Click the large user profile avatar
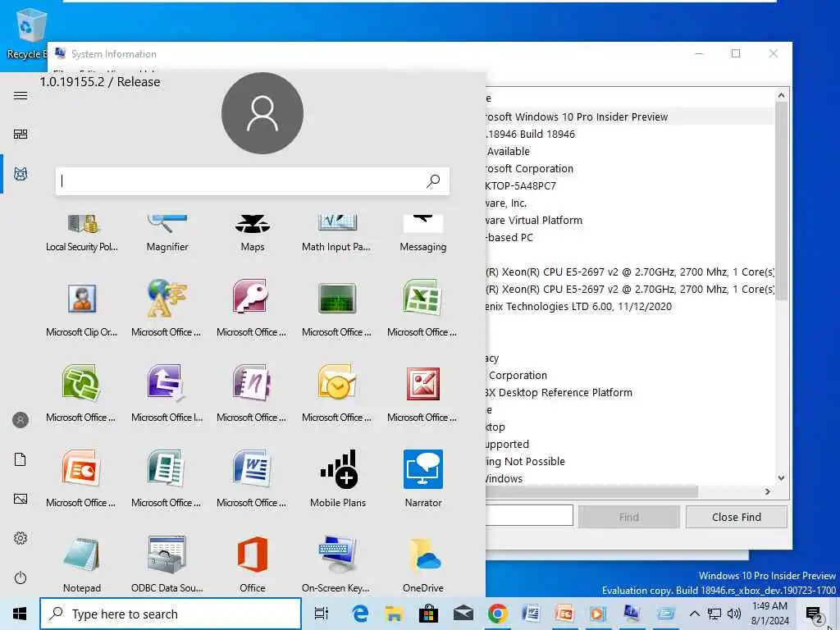Image resolution: width=840 pixels, height=630 pixels. [x=262, y=113]
